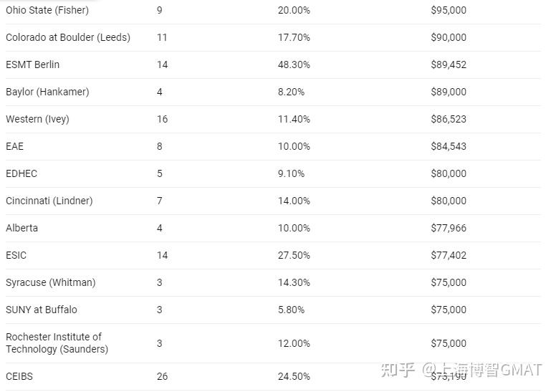Click Rochester Institute of Technology (Saunders) label
Screen dimensions: 556x392
[57, 343]
